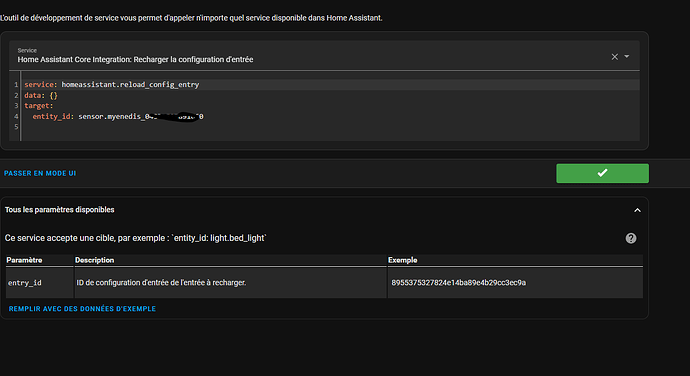Clear the selected service with the X icon
The image size is (690, 376).
614,57
